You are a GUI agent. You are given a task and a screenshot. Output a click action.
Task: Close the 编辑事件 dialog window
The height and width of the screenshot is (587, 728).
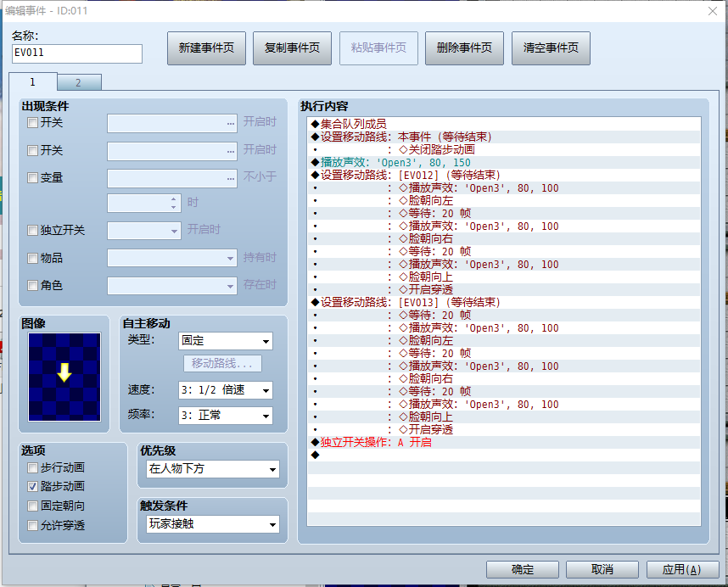pyautogui.click(x=713, y=11)
